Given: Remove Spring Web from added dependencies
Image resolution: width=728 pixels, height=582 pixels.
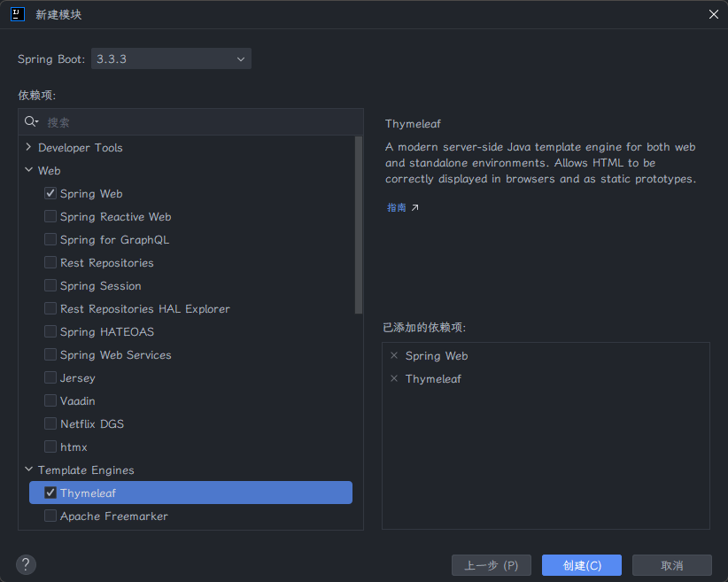Looking at the screenshot, I should tap(394, 355).
